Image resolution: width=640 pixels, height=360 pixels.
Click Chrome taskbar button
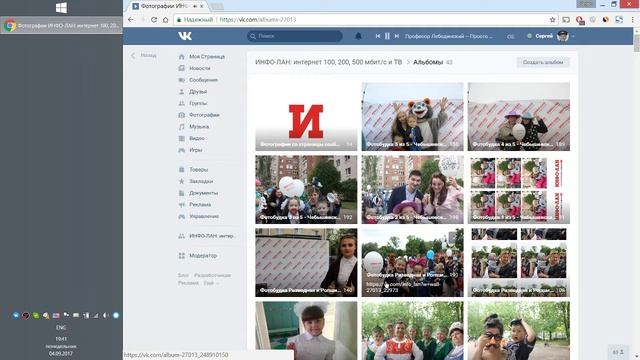tap(61, 25)
